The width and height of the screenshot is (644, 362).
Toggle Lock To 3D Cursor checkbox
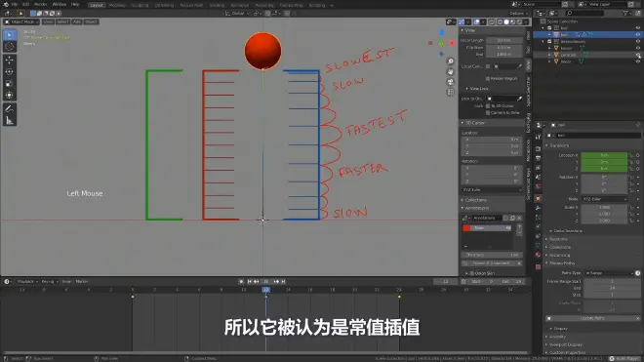pyautogui.click(x=488, y=106)
